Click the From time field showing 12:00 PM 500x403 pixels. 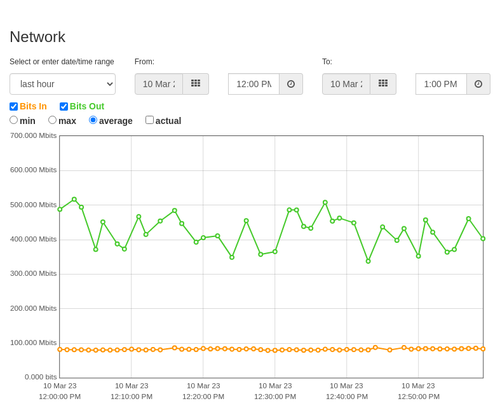[x=254, y=84]
